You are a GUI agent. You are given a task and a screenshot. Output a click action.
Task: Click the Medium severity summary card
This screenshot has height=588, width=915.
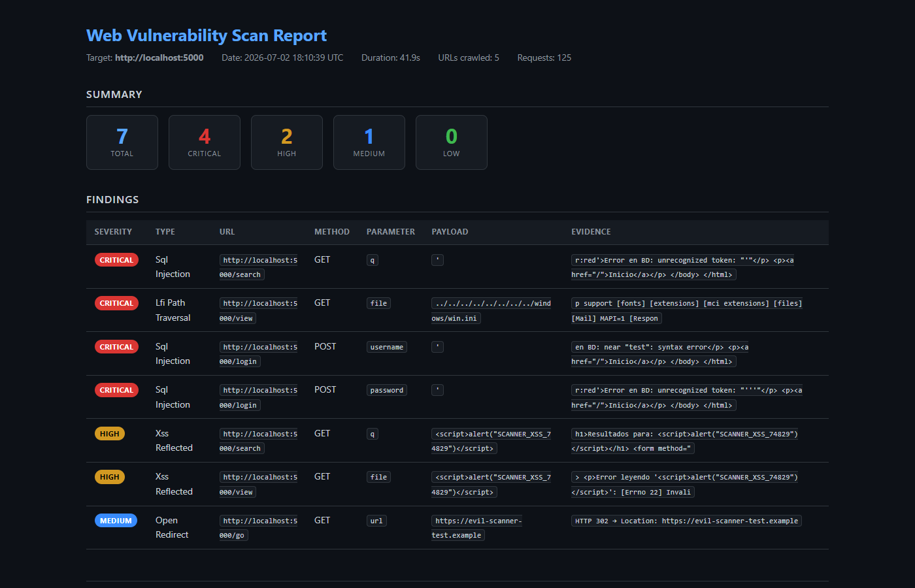tap(369, 142)
